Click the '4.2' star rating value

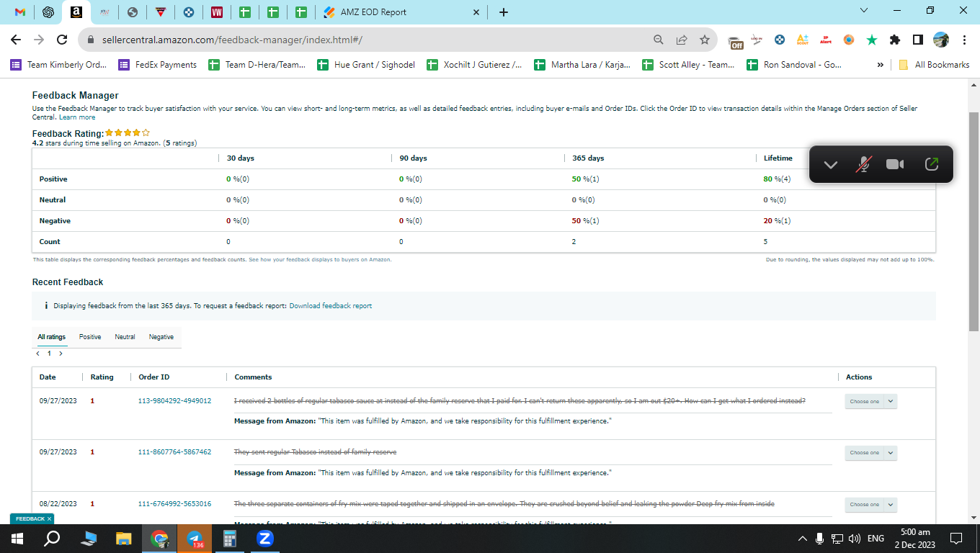coord(38,143)
